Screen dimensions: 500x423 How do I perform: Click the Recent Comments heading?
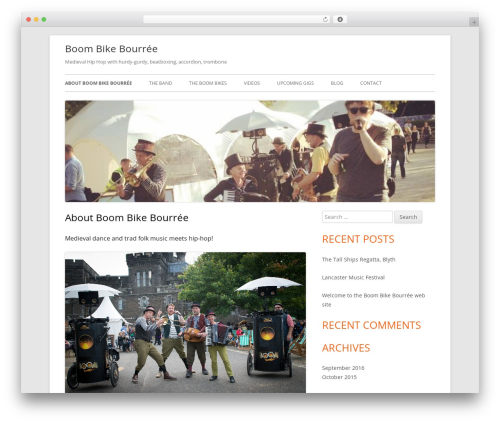371,325
